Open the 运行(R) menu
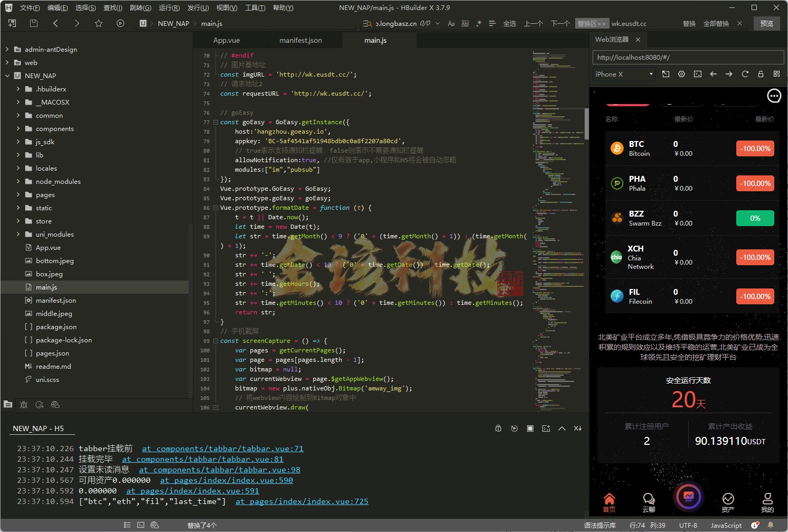The height and width of the screenshot is (532, 788). coord(169,7)
